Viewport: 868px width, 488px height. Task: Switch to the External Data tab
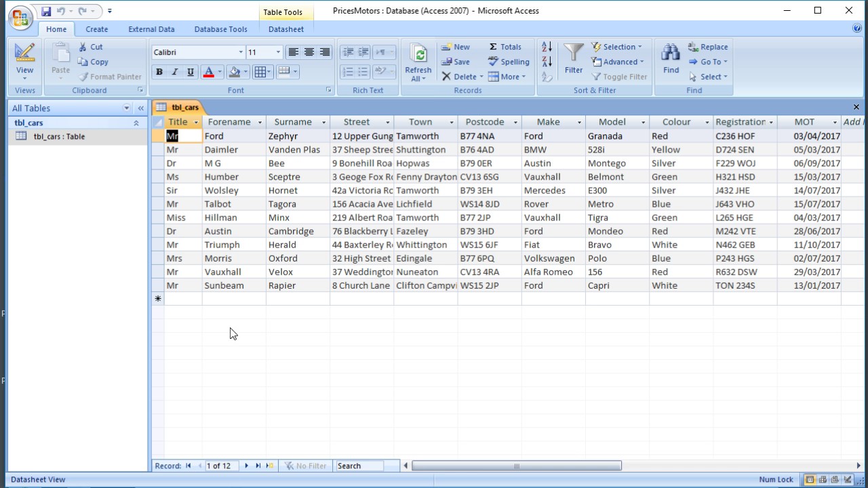click(151, 29)
